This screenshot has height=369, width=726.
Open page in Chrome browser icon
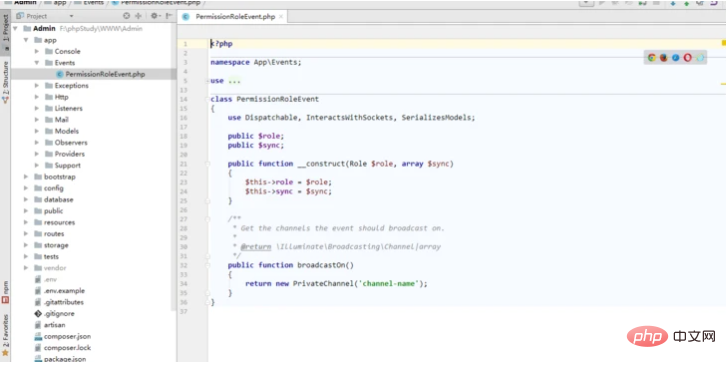[651, 58]
